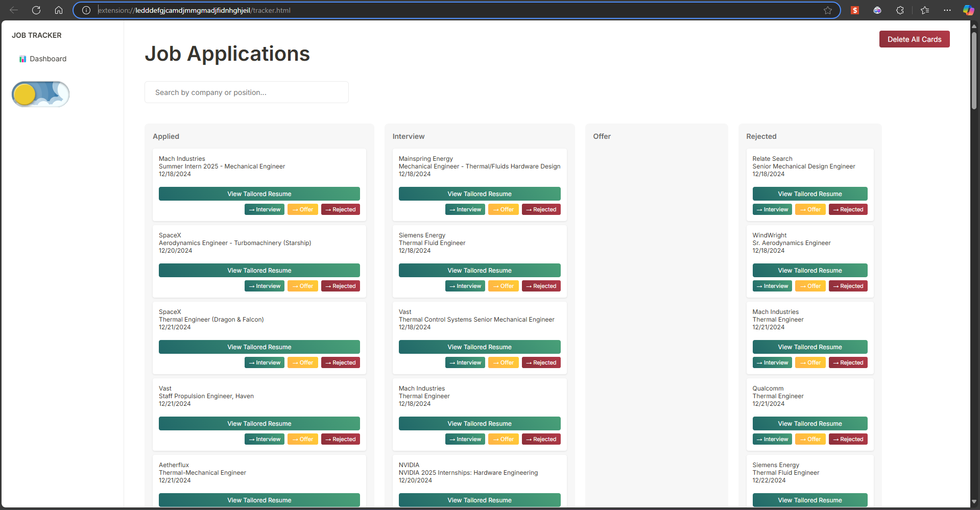
Task: Move Qualcomm card to Interview
Action: pos(772,439)
